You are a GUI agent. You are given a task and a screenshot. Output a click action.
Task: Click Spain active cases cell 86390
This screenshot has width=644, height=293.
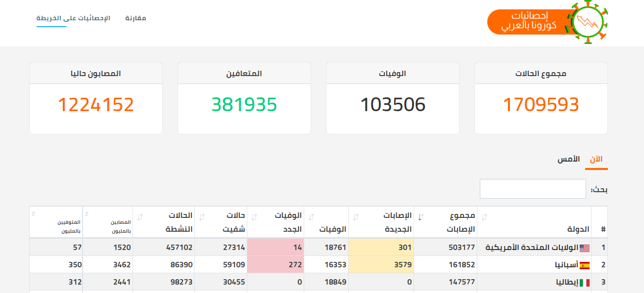pyautogui.click(x=164, y=264)
